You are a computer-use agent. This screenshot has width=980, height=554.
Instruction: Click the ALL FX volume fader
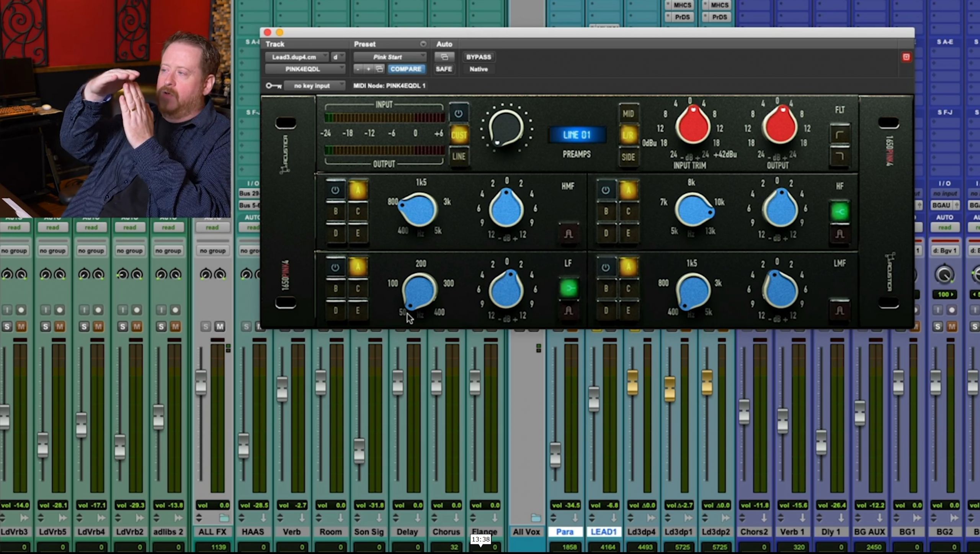(201, 382)
